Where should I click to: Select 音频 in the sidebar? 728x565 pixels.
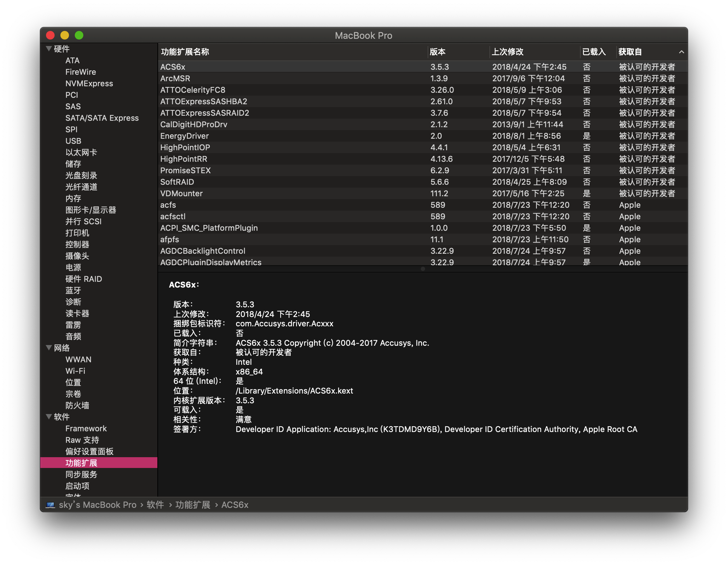click(x=73, y=336)
